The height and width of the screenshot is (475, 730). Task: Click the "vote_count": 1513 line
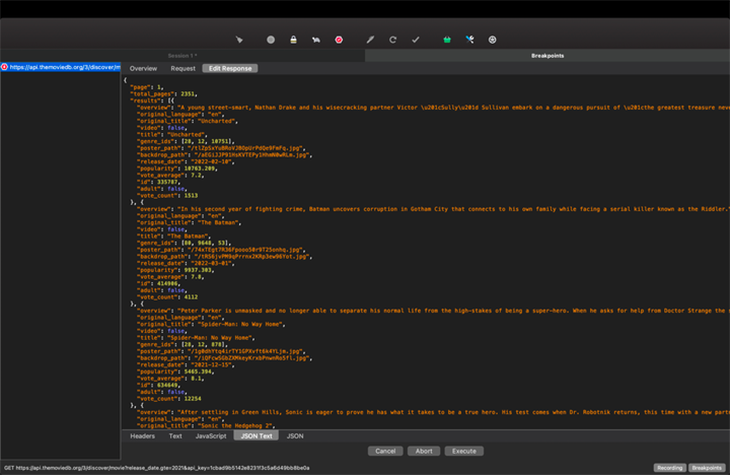click(x=167, y=196)
